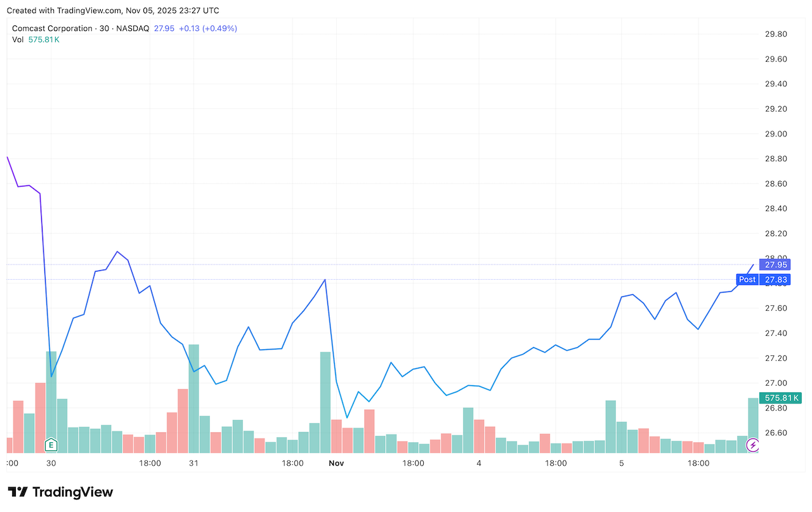Click the tall volume bar above "31"

[194, 398]
